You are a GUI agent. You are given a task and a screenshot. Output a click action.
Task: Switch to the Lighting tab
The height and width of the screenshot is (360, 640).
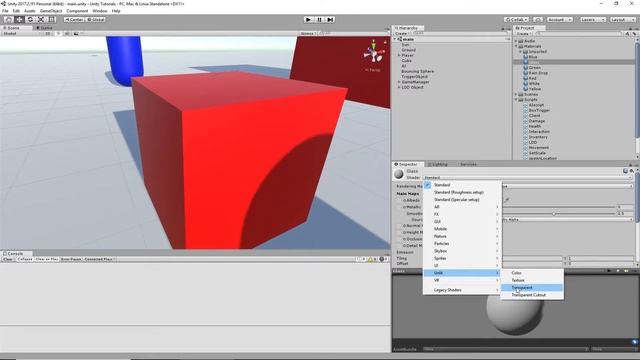click(x=438, y=164)
